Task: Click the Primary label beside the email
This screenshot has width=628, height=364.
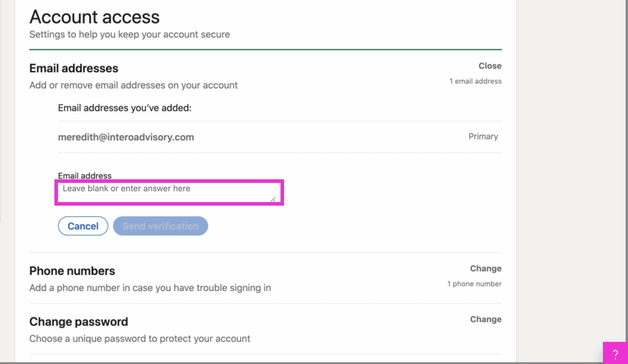Action: tap(483, 137)
